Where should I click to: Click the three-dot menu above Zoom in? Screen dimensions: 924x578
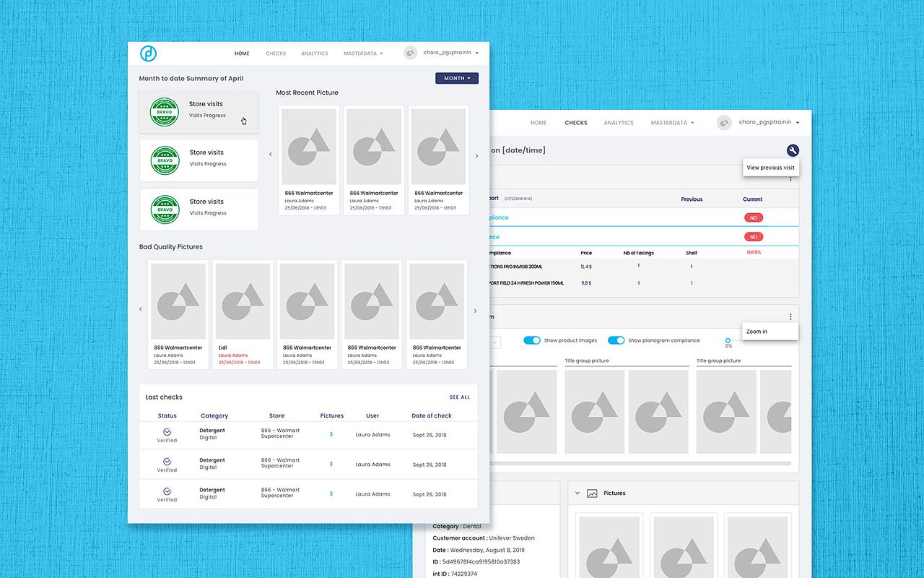(x=790, y=316)
